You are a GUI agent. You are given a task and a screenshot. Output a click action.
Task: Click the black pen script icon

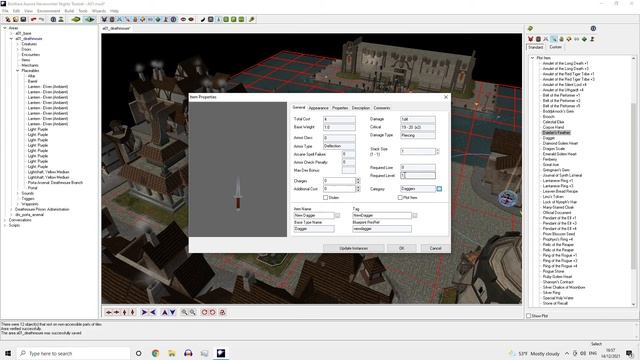(x=202, y=19)
